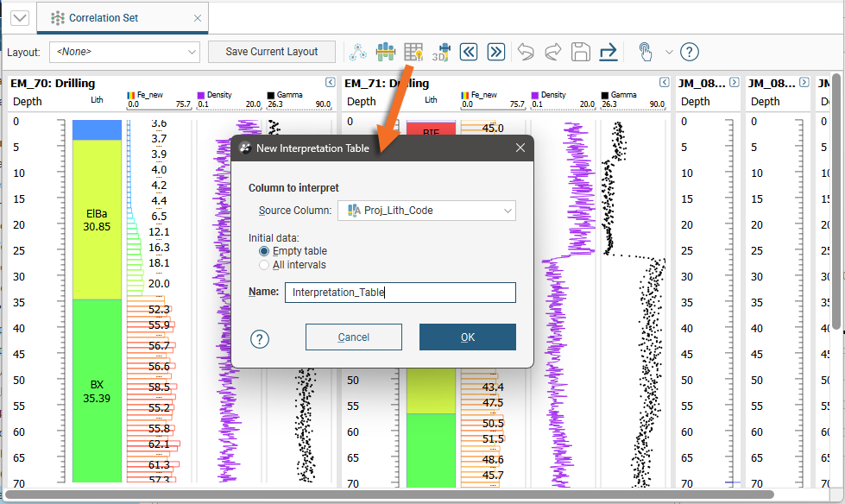Click the green BX lithology interval in EM_70
The image size is (845, 504).
96,390
